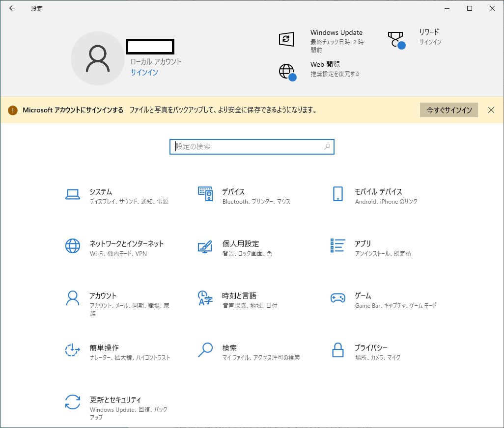Click the 簡単操作 accessibility icon
Viewport: 504px width, 428px height.
click(73, 350)
